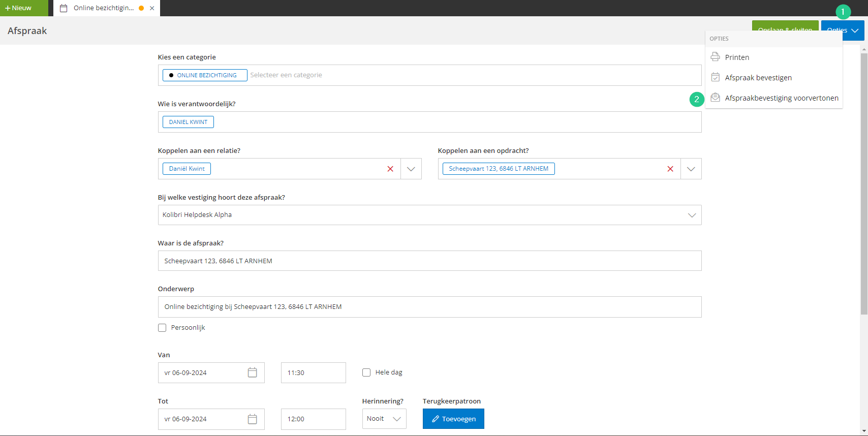Click the Nieuw button
Image resolution: width=868 pixels, height=436 pixels.
pyautogui.click(x=24, y=8)
